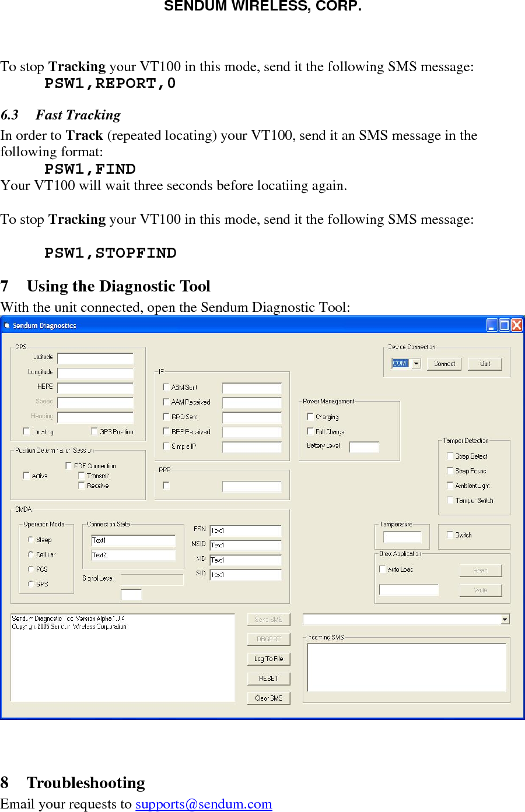The height and width of the screenshot is (812, 525).
Task: Click the ASM Sent value field
Action: tap(252, 388)
